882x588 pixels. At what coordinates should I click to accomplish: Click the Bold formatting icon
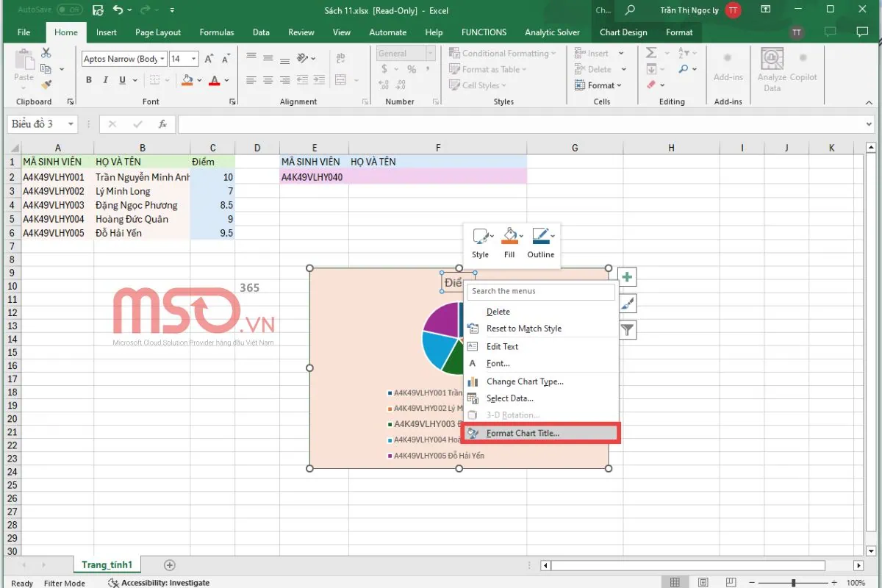[88, 79]
